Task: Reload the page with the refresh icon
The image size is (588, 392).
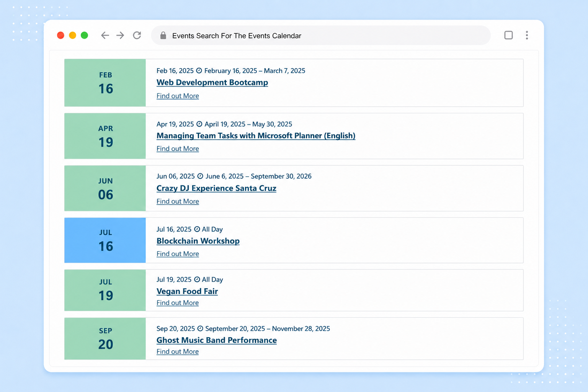Action: (137, 36)
